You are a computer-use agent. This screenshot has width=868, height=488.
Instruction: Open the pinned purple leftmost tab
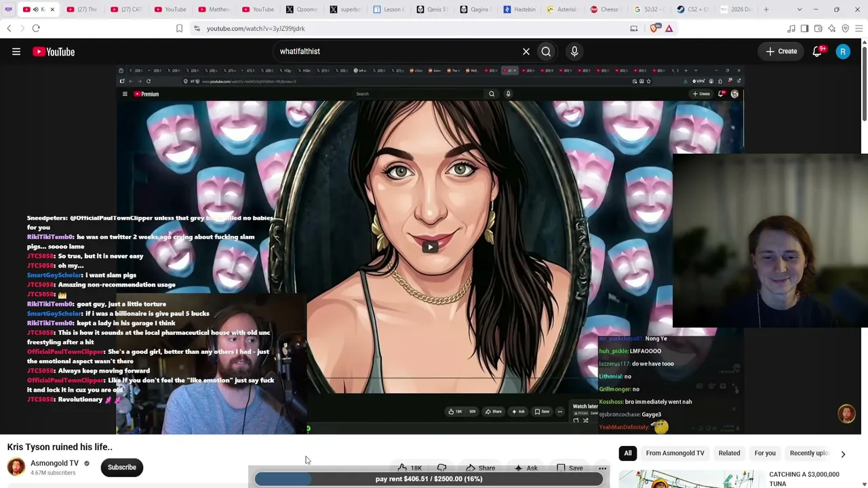click(x=8, y=9)
